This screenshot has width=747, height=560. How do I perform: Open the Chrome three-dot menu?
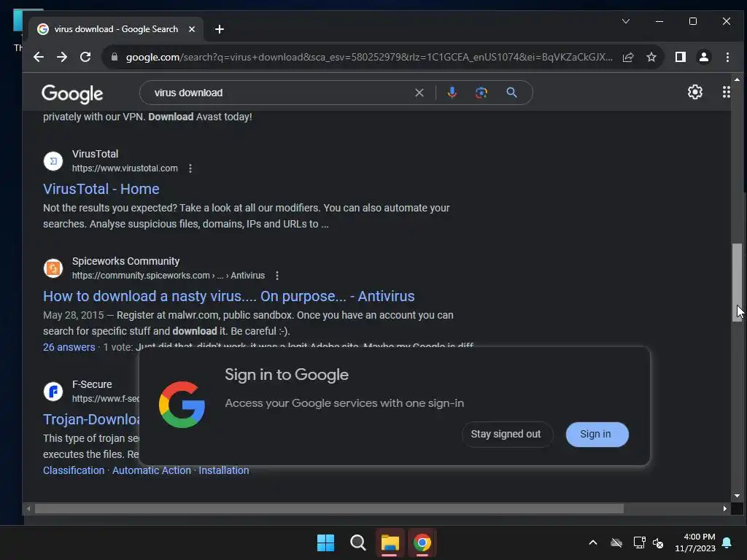727,57
